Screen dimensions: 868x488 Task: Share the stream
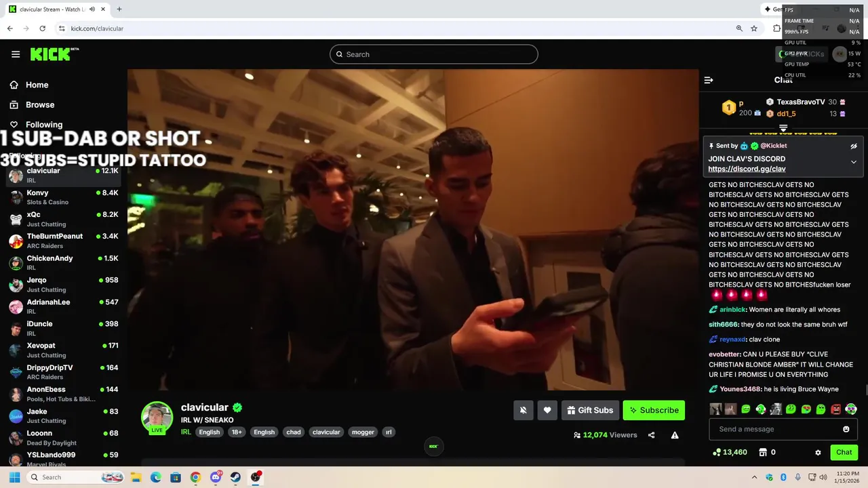point(651,435)
